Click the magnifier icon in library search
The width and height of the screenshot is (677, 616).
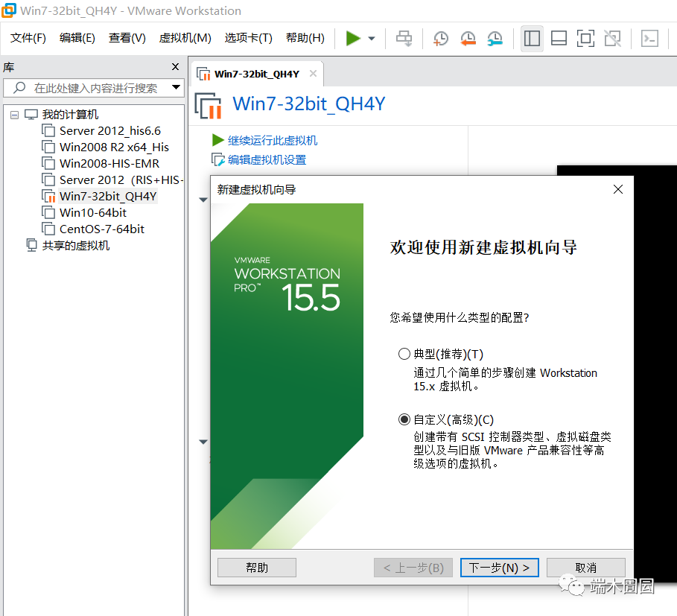[19, 88]
